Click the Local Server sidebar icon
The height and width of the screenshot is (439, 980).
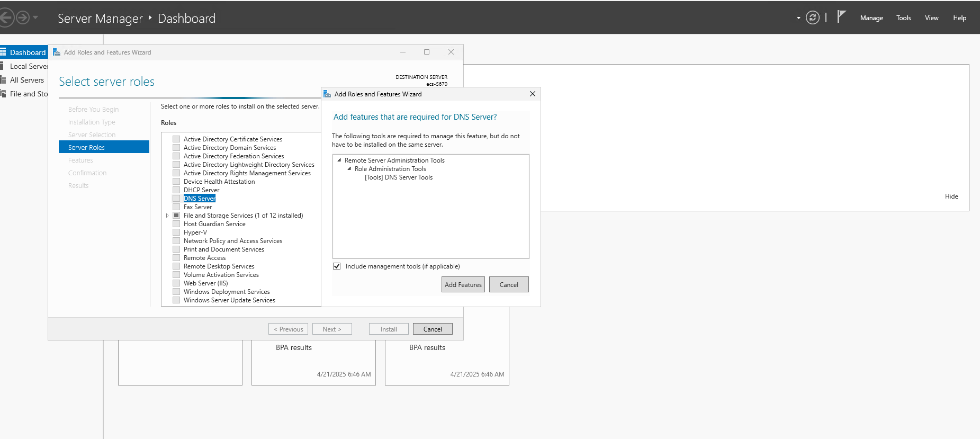coord(3,66)
